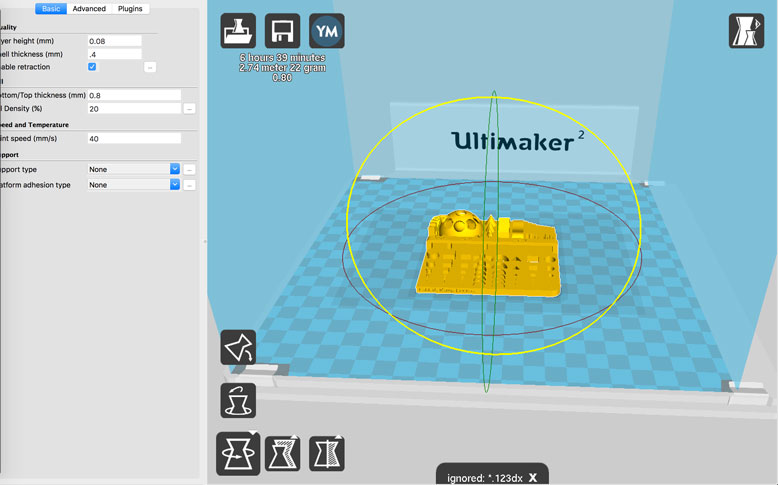
Task: Click the '6 hours 39 minutes' estimate text
Action: point(282,58)
